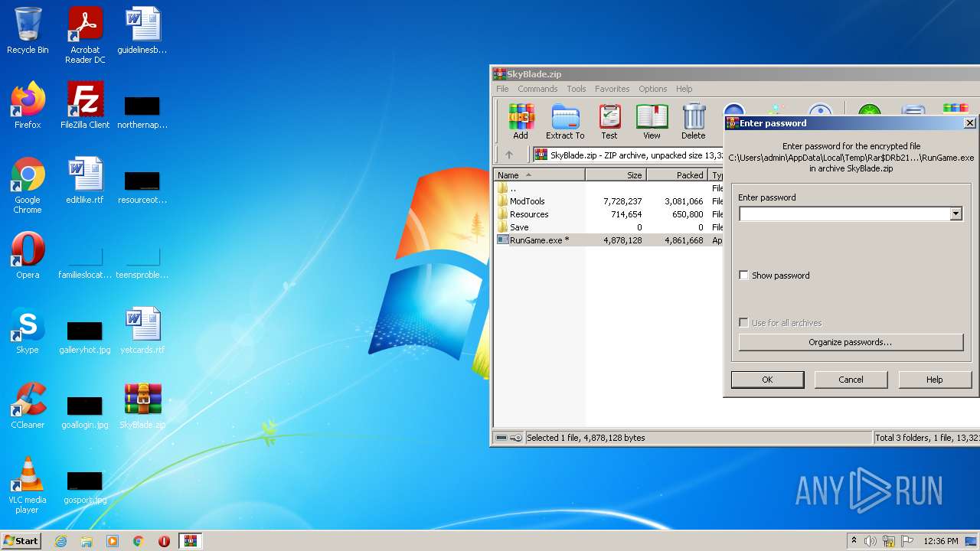Click the volume icon in system tray
The width and height of the screenshot is (980, 551).
point(871,541)
